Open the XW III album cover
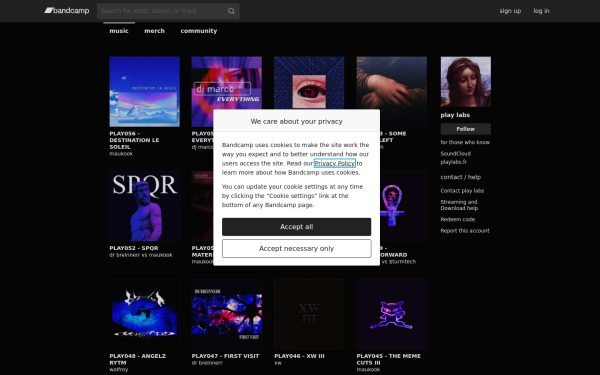The image size is (600, 375). pos(309,314)
